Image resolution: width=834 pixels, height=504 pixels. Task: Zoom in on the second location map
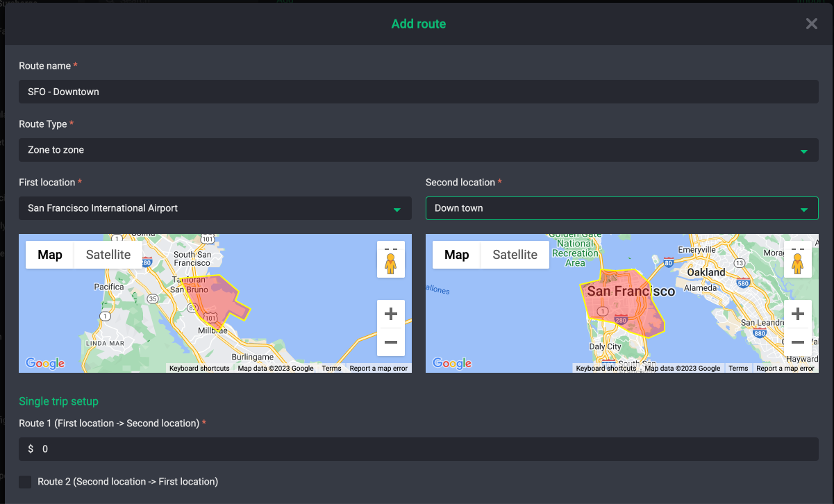798,314
